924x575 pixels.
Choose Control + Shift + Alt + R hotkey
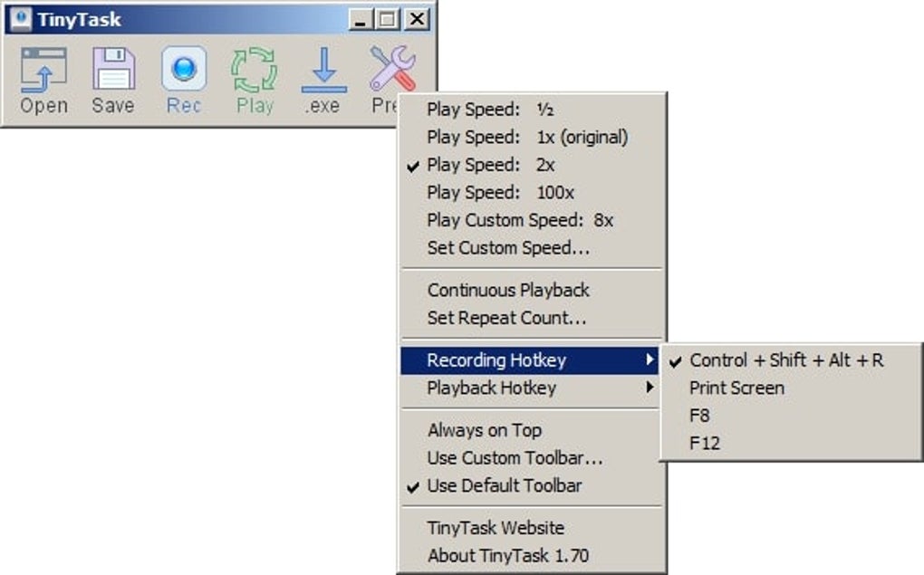(x=786, y=360)
